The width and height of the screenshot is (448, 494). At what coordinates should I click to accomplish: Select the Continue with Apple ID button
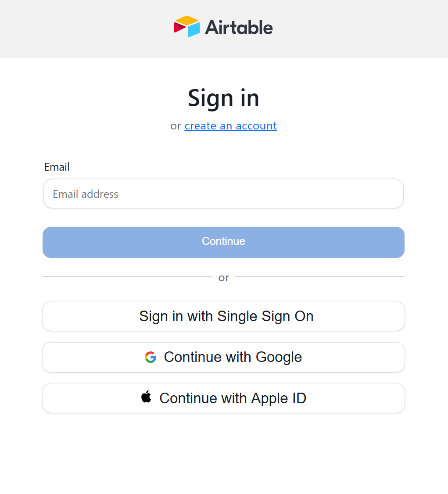(x=223, y=398)
